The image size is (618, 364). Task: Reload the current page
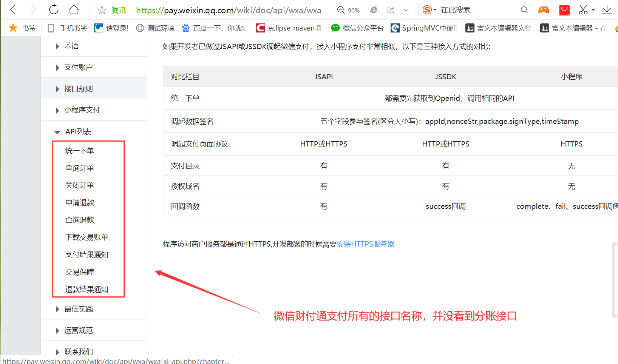point(54,10)
